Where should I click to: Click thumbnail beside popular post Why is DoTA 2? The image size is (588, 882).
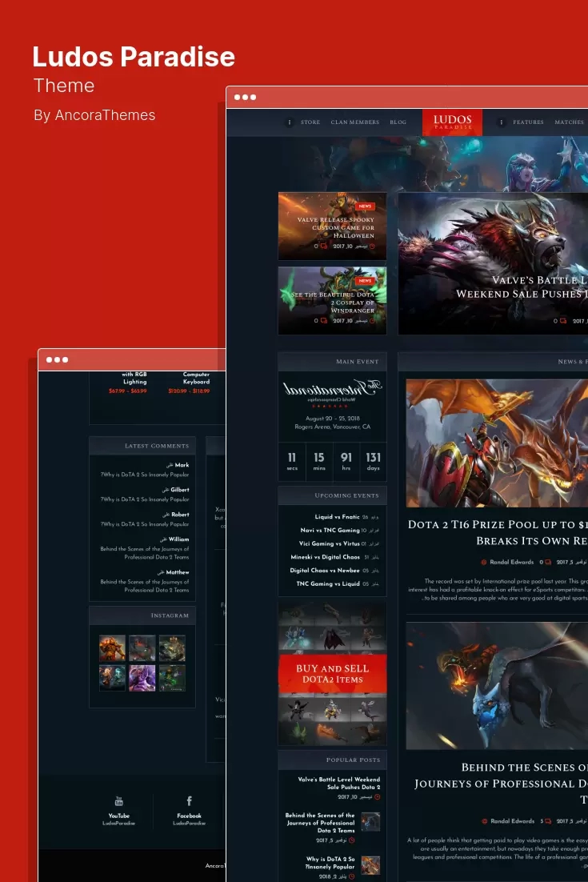[x=370, y=865]
